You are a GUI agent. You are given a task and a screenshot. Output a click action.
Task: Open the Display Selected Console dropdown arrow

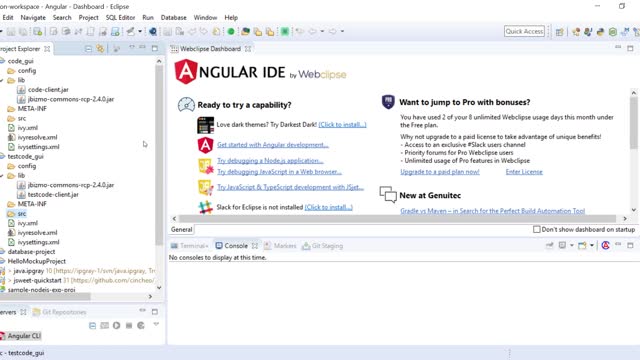572,245
